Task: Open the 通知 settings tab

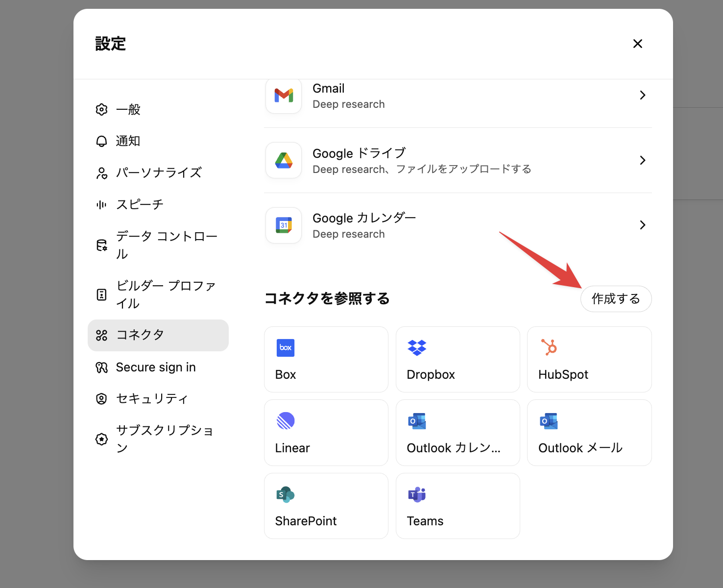Action: (158, 141)
